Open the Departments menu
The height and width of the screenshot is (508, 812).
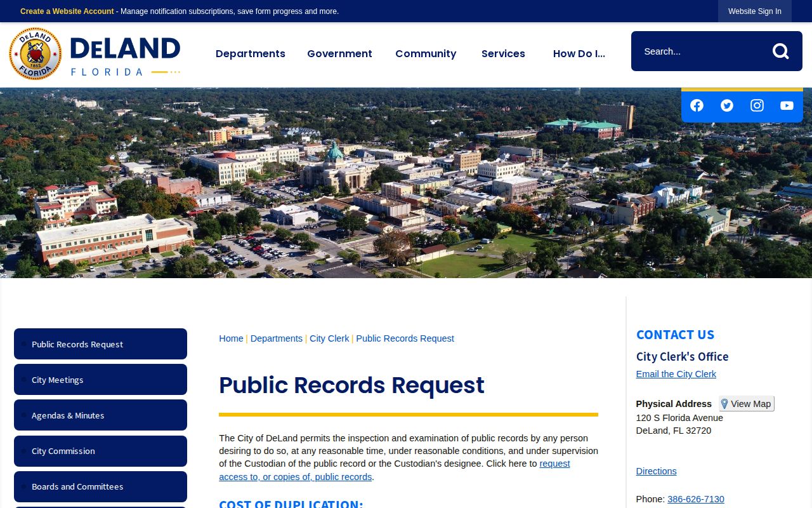tap(251, 54)
